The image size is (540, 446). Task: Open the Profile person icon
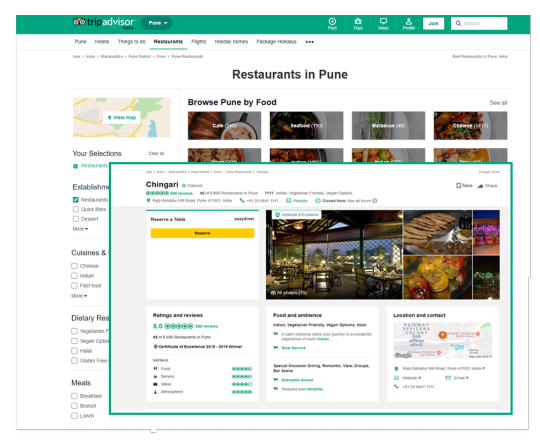click(409, 21)
